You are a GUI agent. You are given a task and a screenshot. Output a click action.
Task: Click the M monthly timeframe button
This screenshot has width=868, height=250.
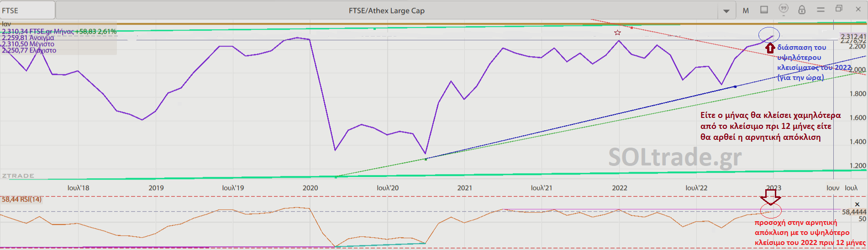click(746, 11)
